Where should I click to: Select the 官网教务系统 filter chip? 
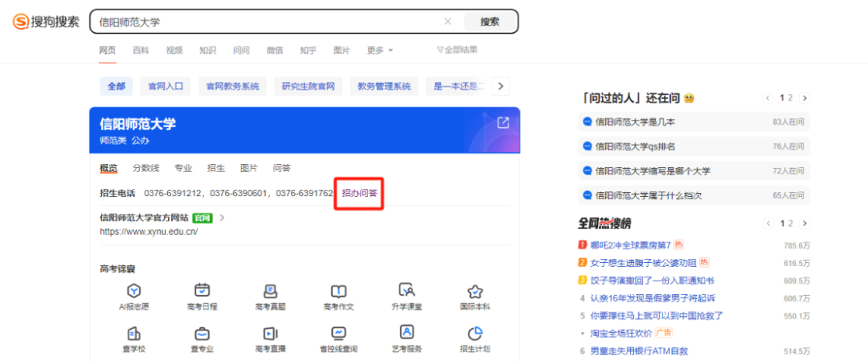point(232,86)
